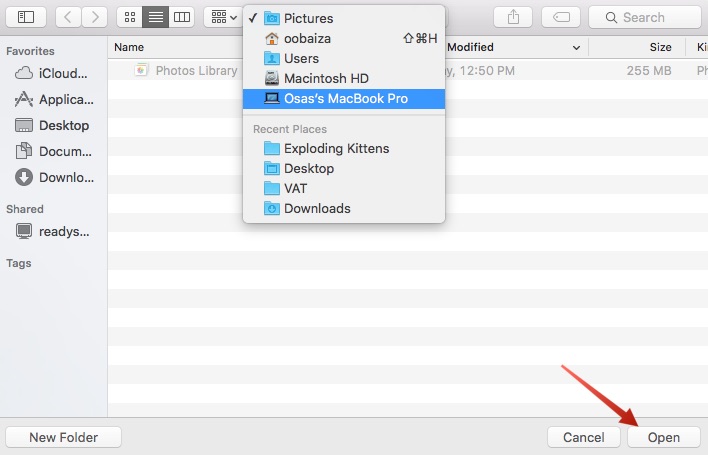Switch to column view

coord(181,17)
